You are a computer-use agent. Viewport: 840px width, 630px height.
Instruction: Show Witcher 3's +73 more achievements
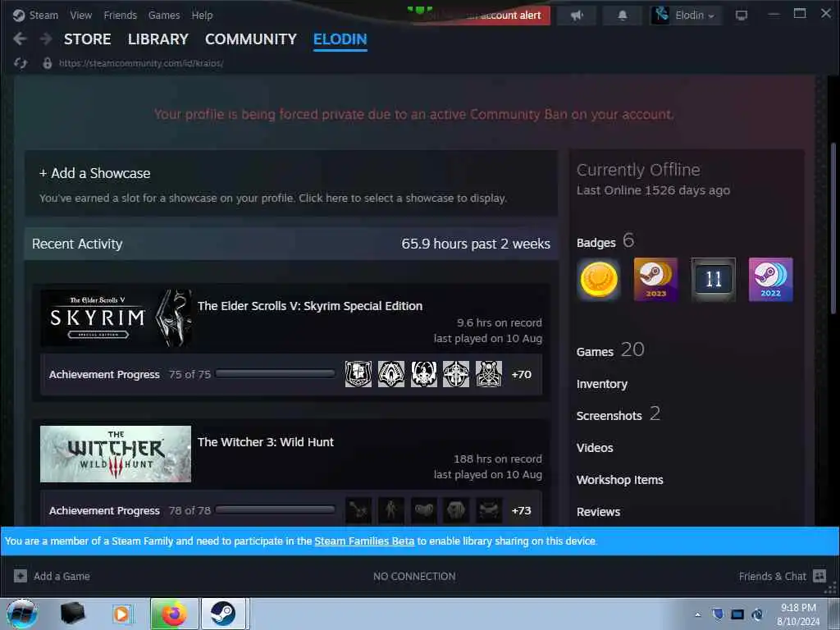(521, 510)
